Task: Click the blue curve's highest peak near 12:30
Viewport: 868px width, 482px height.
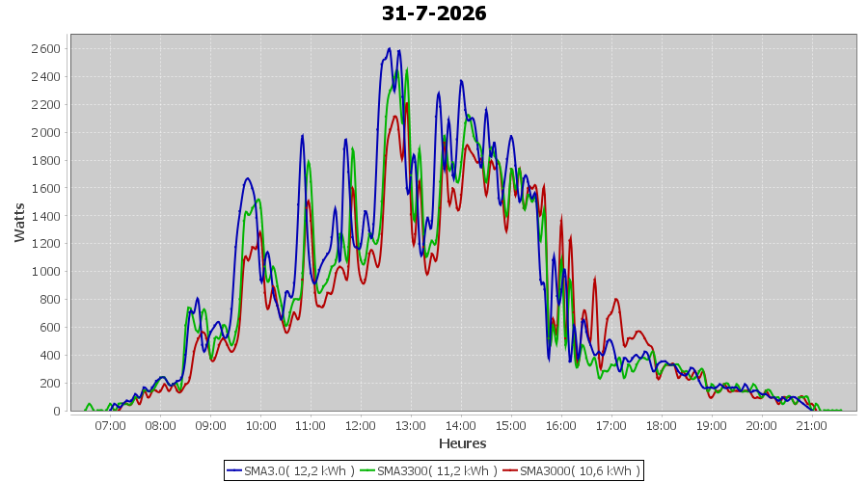Action: pyautogui.click(x=390, y=49)
